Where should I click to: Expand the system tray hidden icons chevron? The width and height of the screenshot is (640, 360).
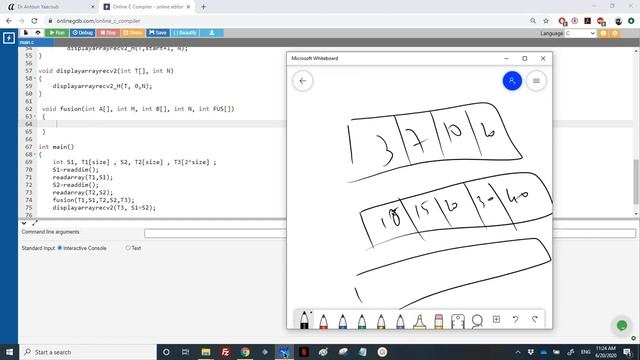518,352
